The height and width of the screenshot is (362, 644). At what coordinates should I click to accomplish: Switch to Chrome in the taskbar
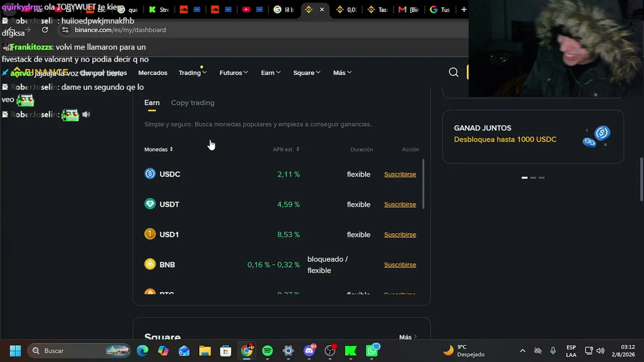tap(247, 350)
